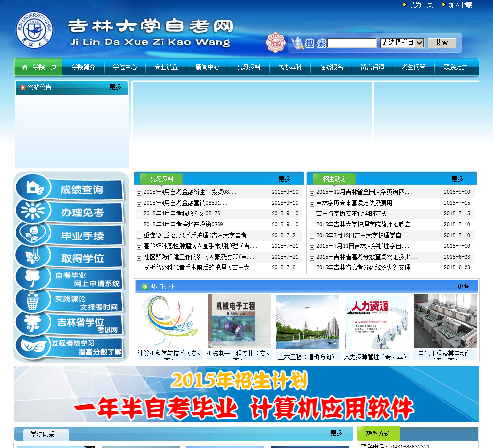Open the 人力资源 thumbnail image

(377, 322)
